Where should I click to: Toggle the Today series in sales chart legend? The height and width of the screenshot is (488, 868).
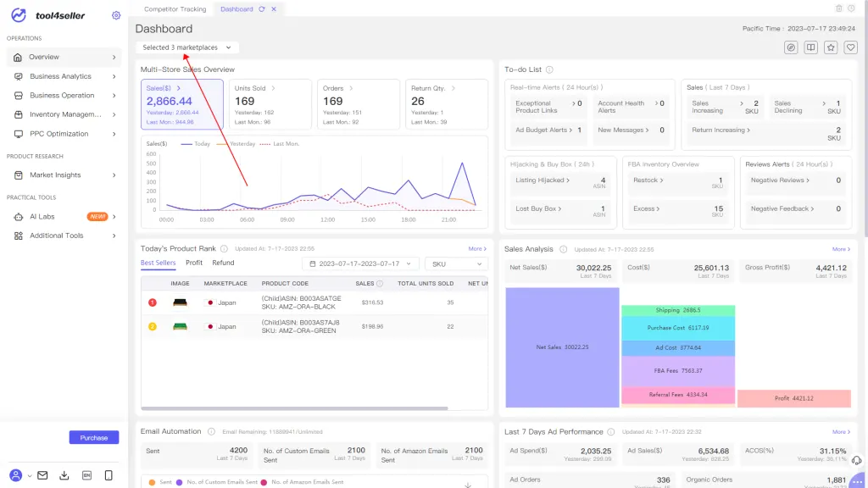196,144
